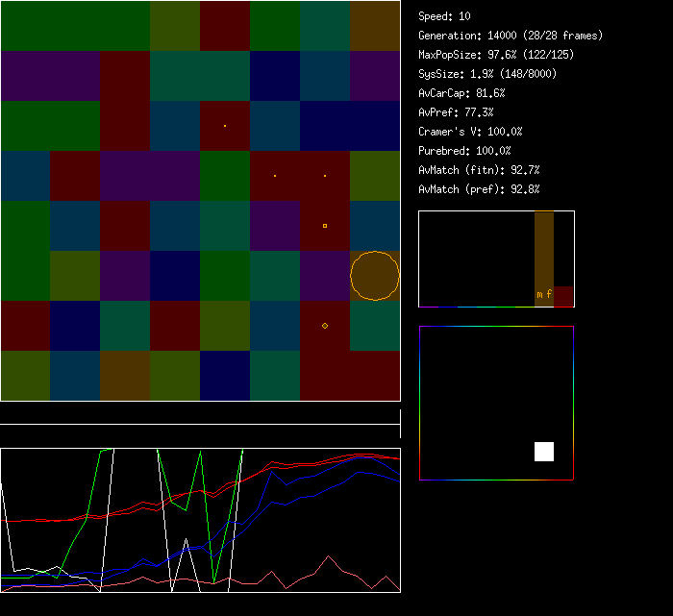Click the AvMatch (pref) 92.8% line
Image resolution: width=673 pixels, height=616 pixels.
[x=479, y=189]
